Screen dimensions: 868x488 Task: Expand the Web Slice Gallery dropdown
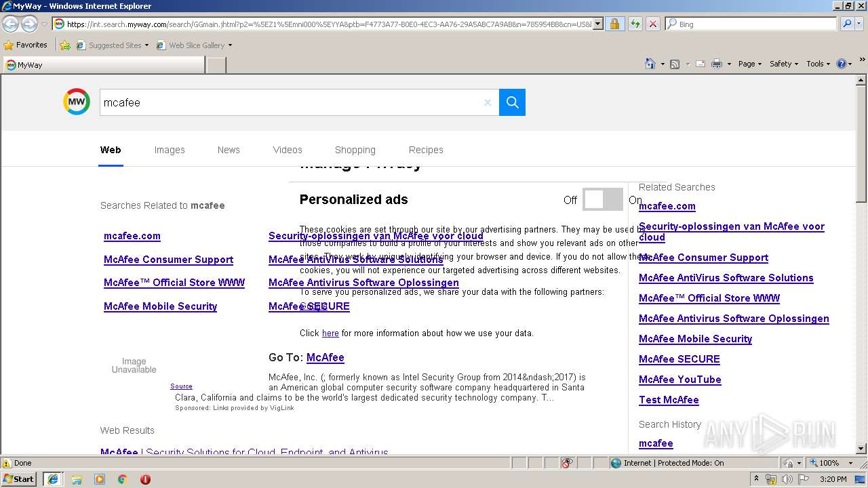(230, 45)
